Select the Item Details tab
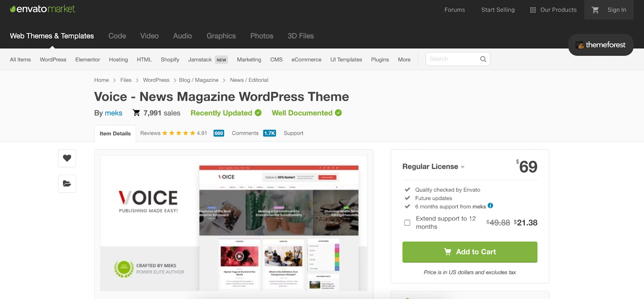 click(x=115, y=133)
